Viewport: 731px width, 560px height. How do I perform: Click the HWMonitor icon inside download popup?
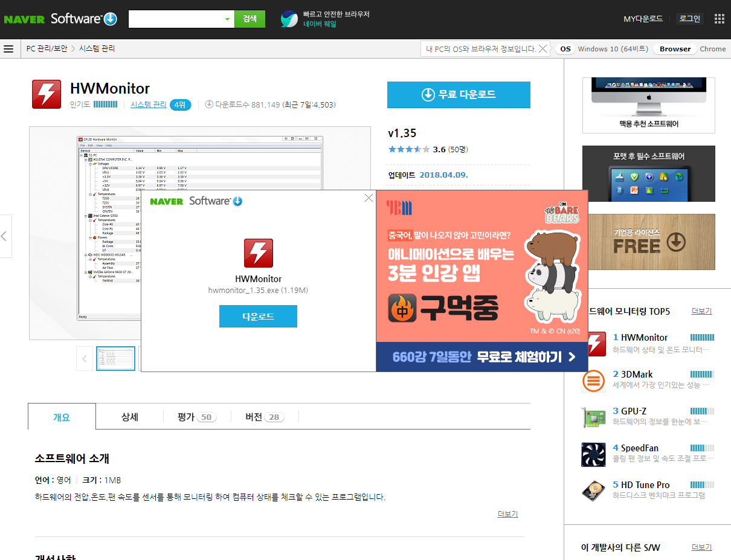[258, 253]
